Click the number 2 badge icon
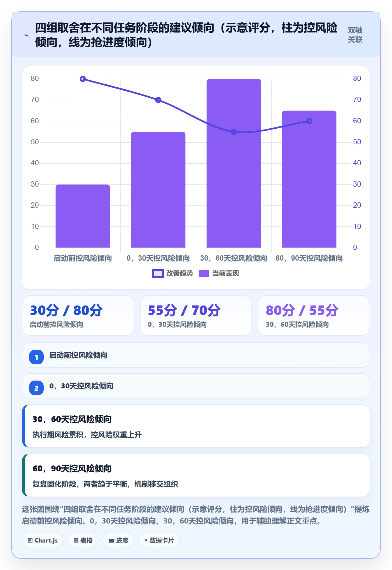This screenshot has width=392, height=570. click(x=36, y=388)
